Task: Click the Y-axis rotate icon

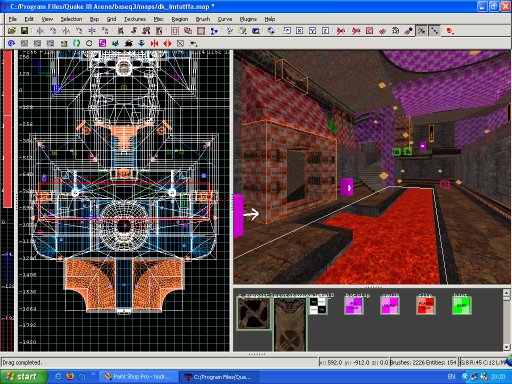Action: (79, 31)
